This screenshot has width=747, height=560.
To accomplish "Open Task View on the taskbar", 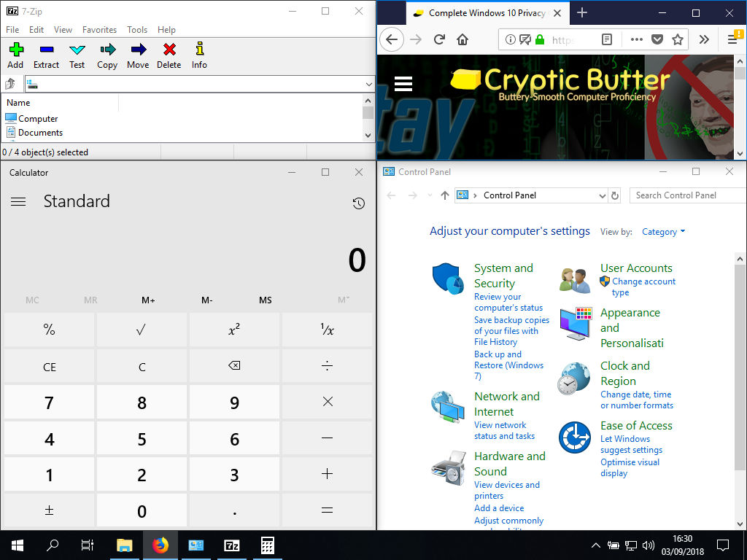I will click(88, 545).
